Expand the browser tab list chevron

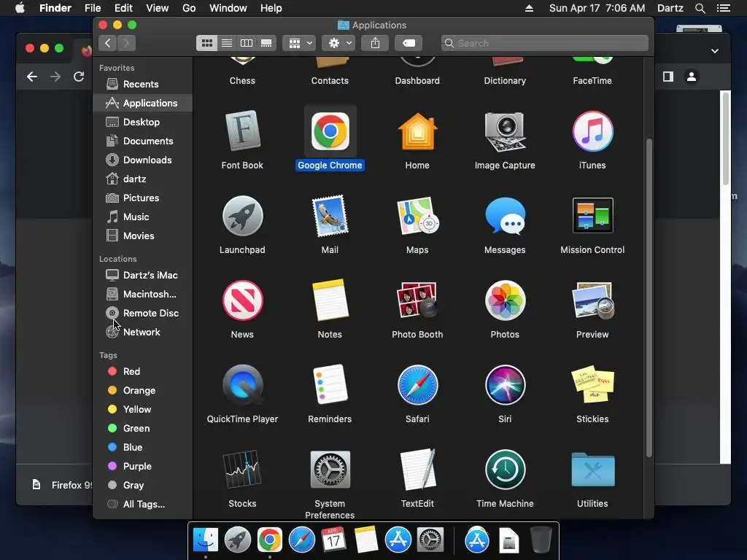(x=715, y=51)
